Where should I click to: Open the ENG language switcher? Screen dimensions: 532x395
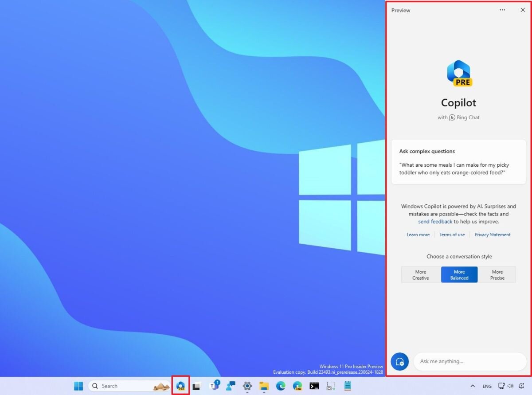[487, 386]
